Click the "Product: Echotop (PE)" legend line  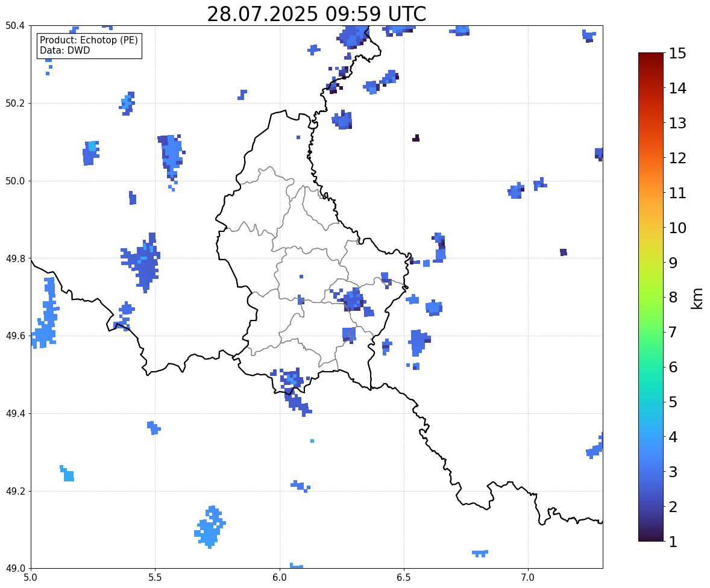click(x=89, y=40)
